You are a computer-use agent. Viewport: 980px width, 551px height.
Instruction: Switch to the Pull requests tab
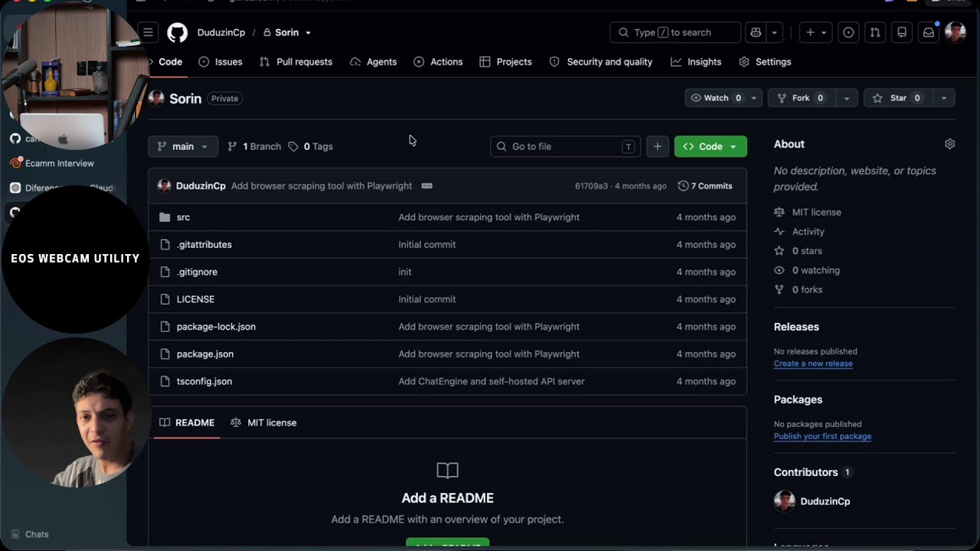[x=296, y=62]
